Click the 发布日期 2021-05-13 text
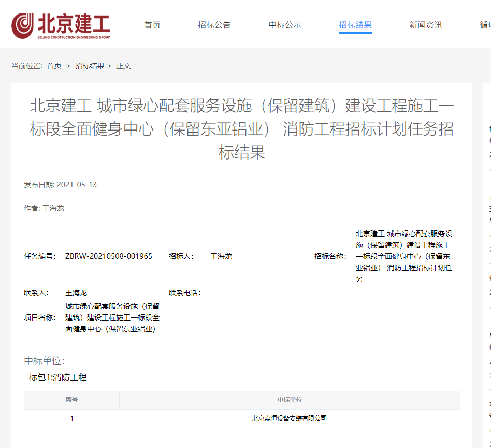 60,185
